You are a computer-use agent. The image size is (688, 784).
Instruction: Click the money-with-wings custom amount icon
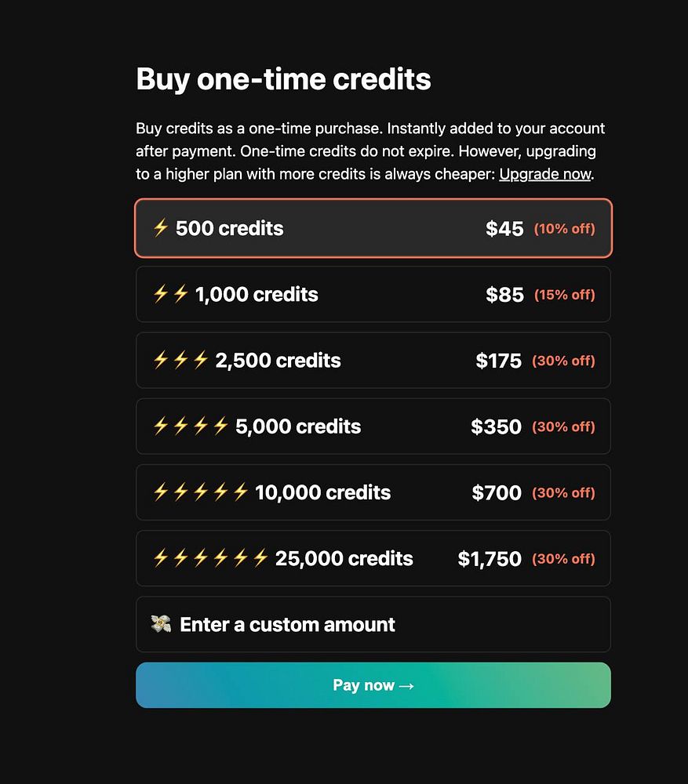(162, 624)
